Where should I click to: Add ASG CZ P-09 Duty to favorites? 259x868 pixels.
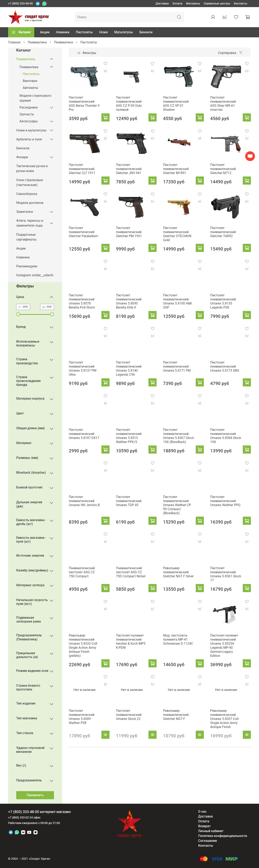point(153,64)
